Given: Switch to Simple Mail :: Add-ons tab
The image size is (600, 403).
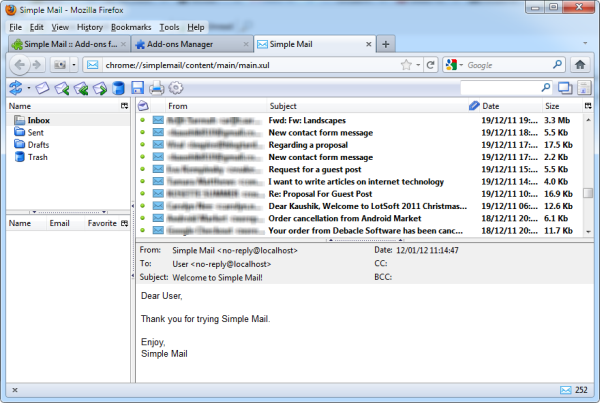Looking at the screenshot, I should [69, 44].
